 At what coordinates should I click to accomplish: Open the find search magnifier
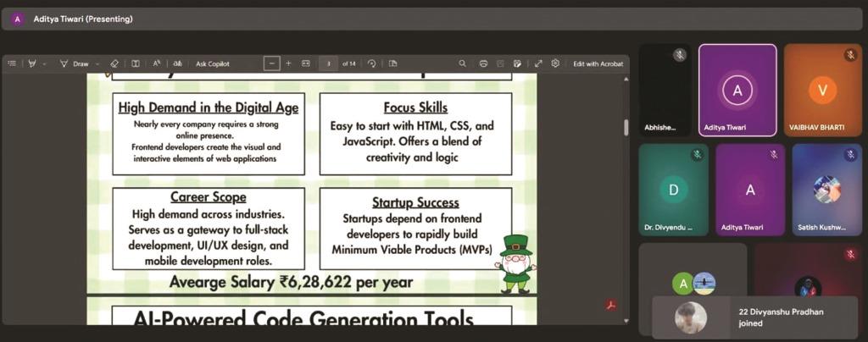[x=462, y=63]
